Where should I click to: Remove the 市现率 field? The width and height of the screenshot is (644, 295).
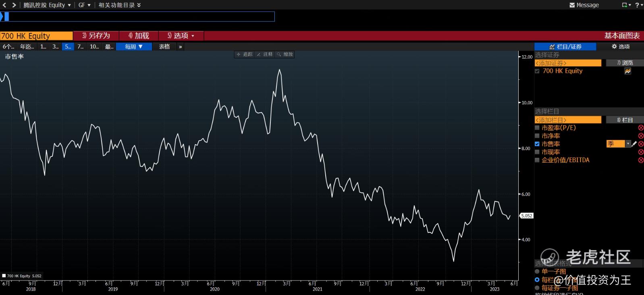641,152
